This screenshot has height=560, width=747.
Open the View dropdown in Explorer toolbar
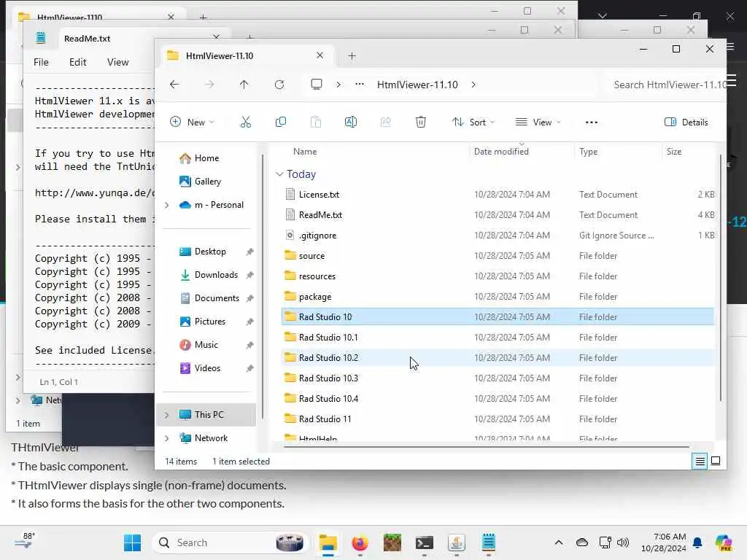[538, 122]
